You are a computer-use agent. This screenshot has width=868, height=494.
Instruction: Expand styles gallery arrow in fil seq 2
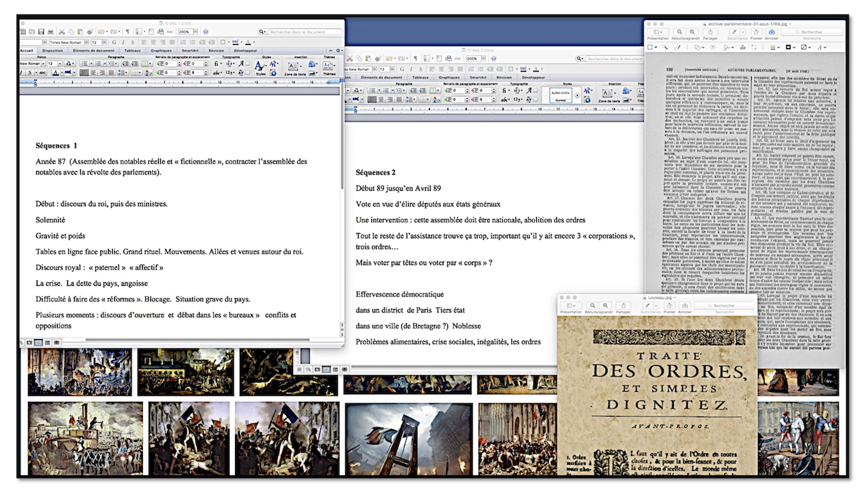click(x=577, y=95)
